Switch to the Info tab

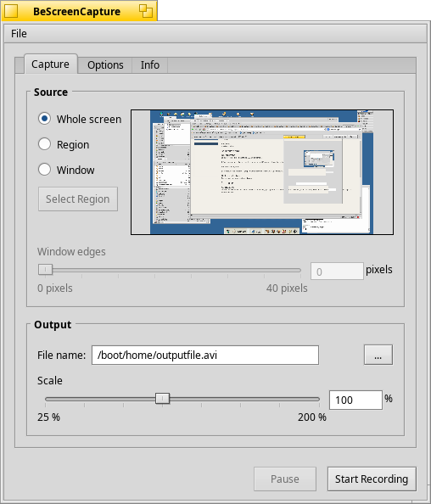pyautogui.click(x=150, y=65)
